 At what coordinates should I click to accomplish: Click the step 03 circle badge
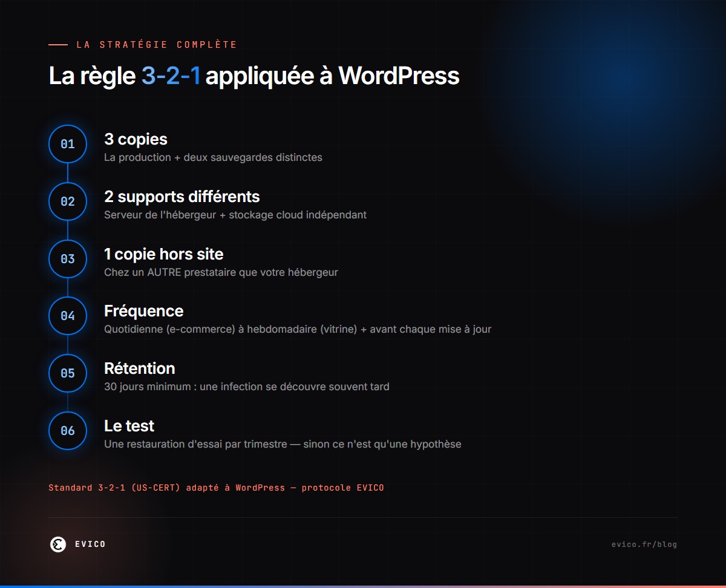click(68, 259)
